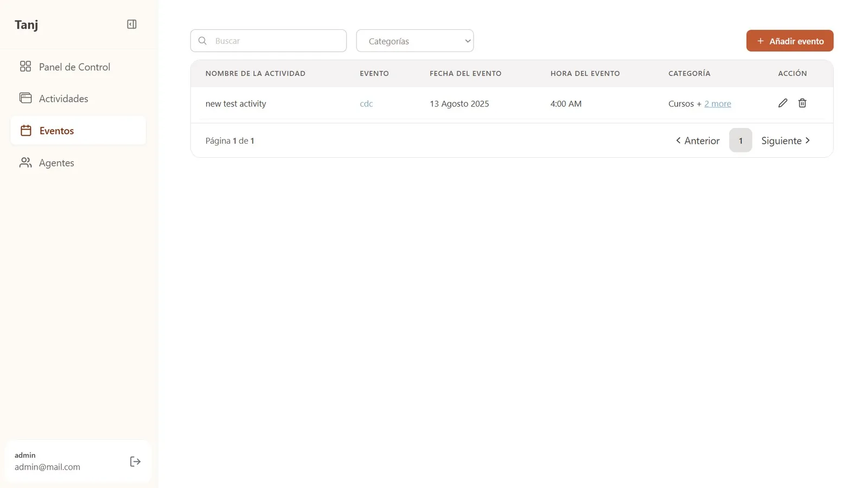Click the 4:00 AM time cell
Image resolution: width=868 pixels, height=488 pixels.
point(566,104)
